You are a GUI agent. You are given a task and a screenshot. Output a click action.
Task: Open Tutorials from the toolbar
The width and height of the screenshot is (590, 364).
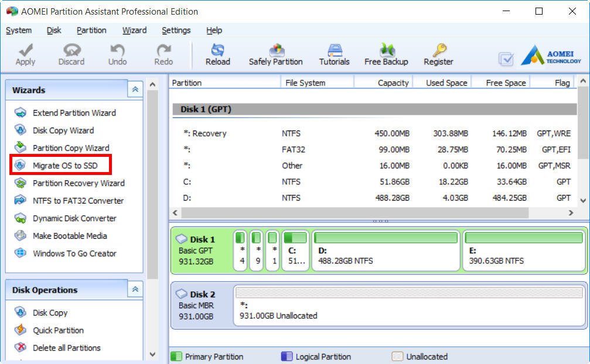[x=334, y=55]
